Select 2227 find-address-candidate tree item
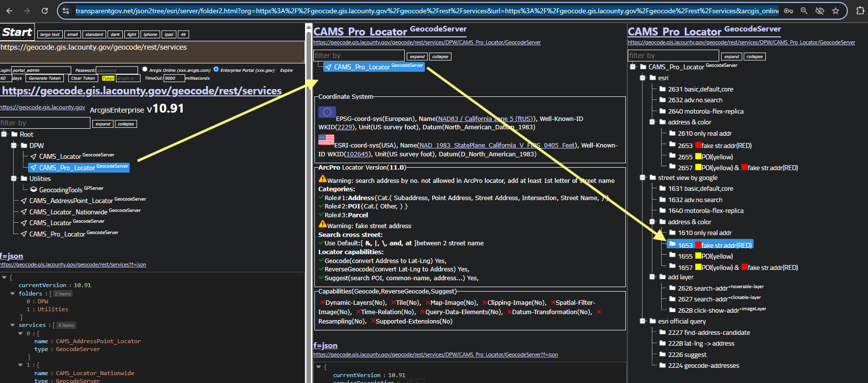This screenshot has width=868, height=383. point(708,332)
